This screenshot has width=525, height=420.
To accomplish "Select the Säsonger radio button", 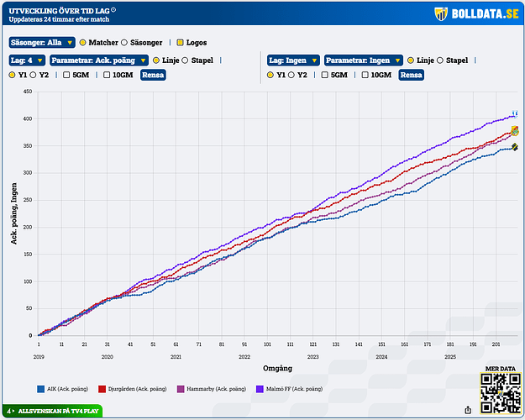I will point(124,42).
